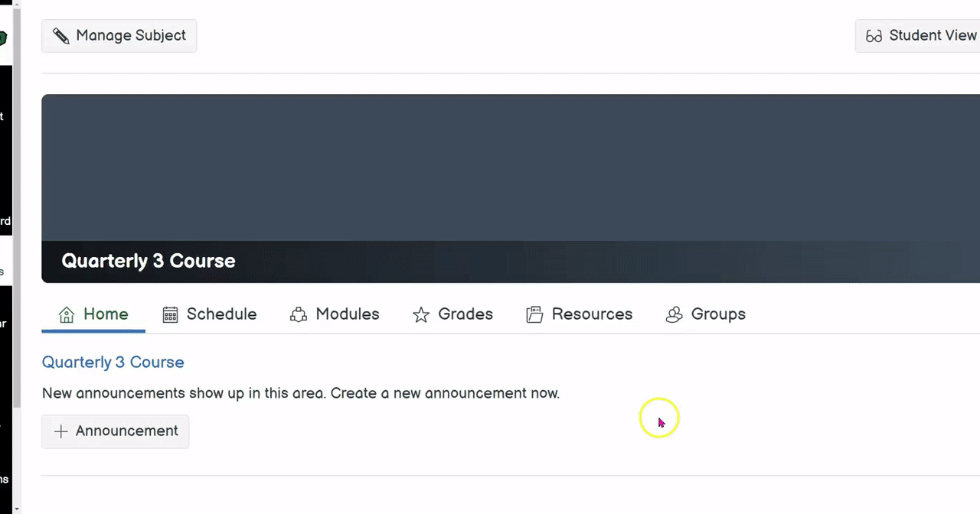
Task: Click the glasses icon for Student View
Action: tap(874, 36)
